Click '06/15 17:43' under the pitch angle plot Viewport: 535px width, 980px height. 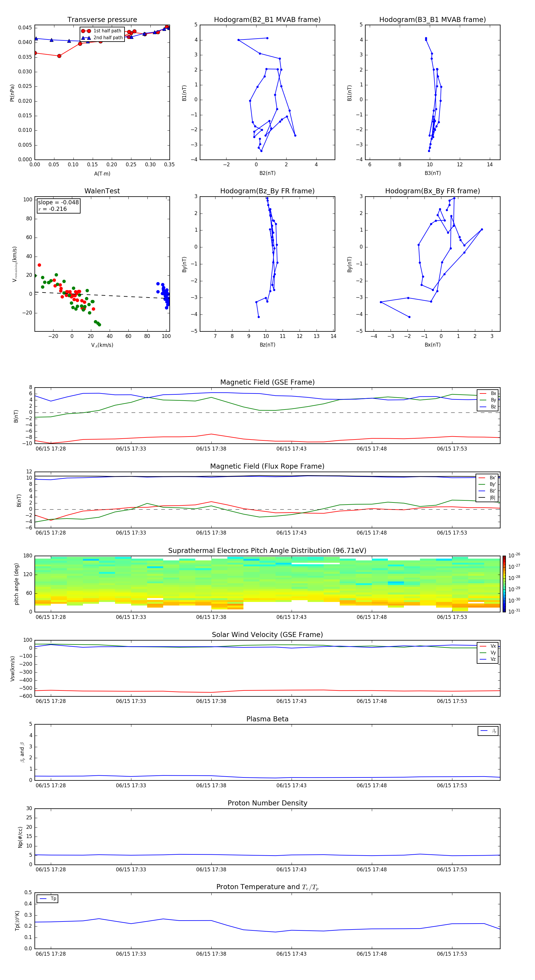coord(291,617)
